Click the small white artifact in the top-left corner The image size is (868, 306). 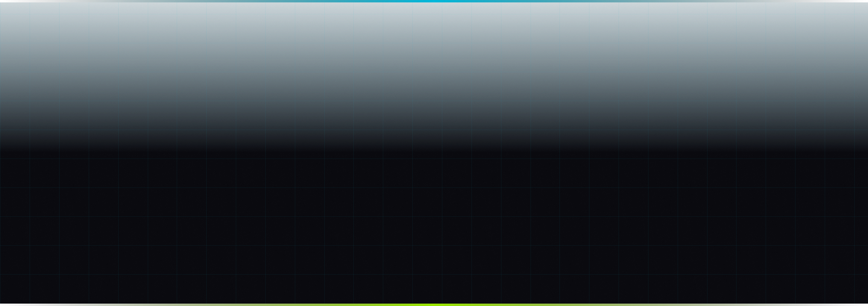coord(2,2)
